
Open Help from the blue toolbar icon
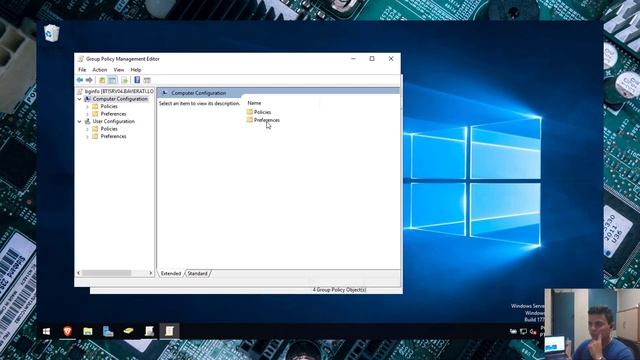[137, 80]
